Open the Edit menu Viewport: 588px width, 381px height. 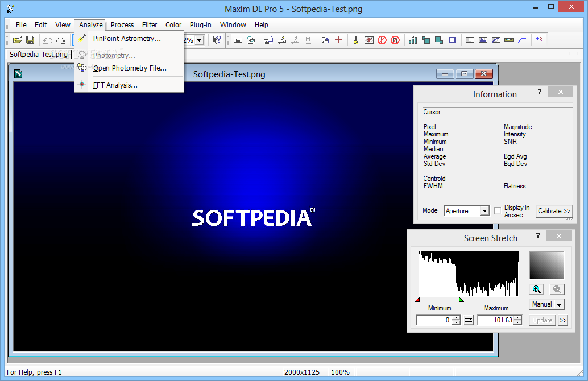[x=41, y=25]
